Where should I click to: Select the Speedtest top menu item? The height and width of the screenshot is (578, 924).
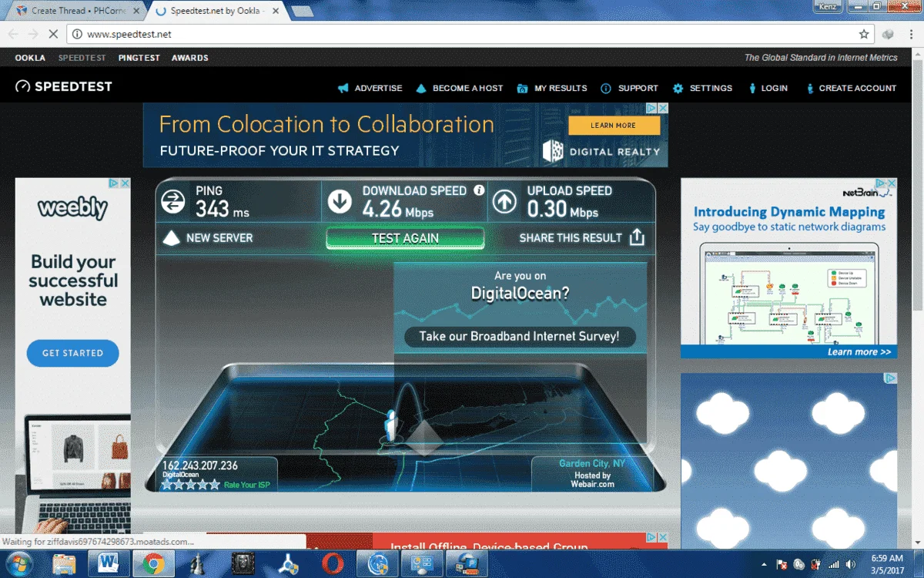[82, 58]
